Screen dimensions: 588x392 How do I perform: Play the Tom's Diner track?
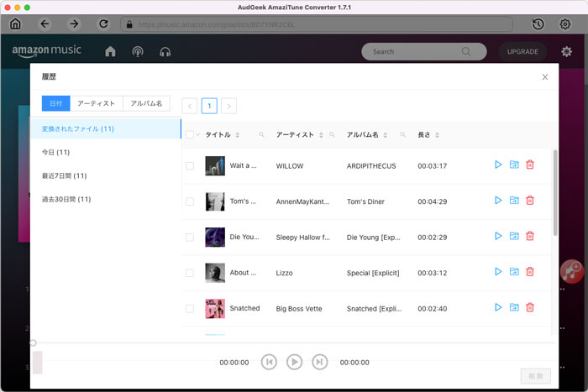pyautogui.click(x=498, y=200)
